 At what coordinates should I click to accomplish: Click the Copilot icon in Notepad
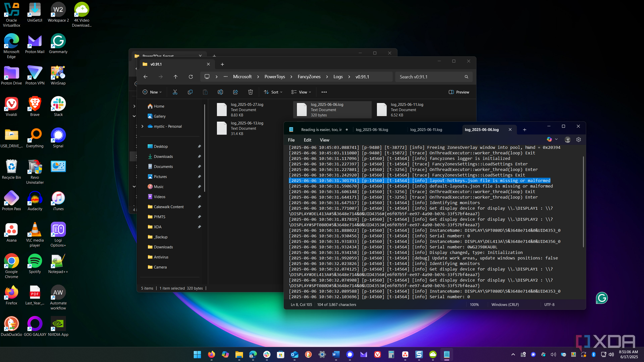click(x=549, y=139)
